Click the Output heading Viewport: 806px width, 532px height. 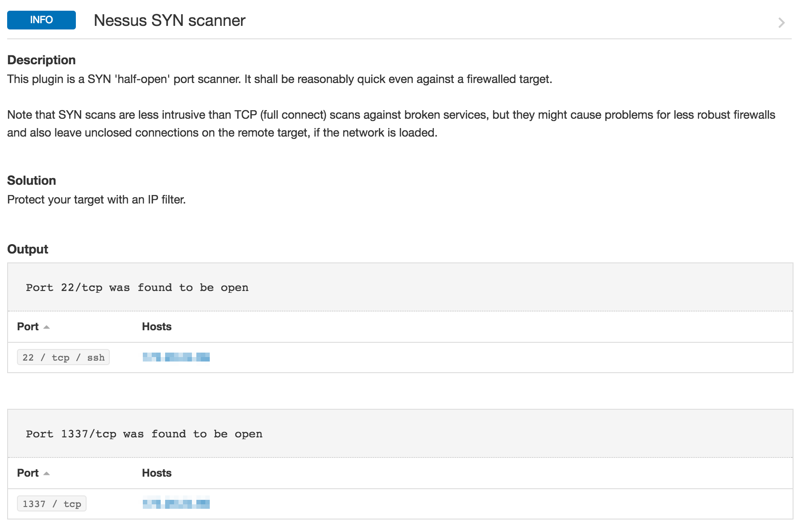(x=28, y=249)
